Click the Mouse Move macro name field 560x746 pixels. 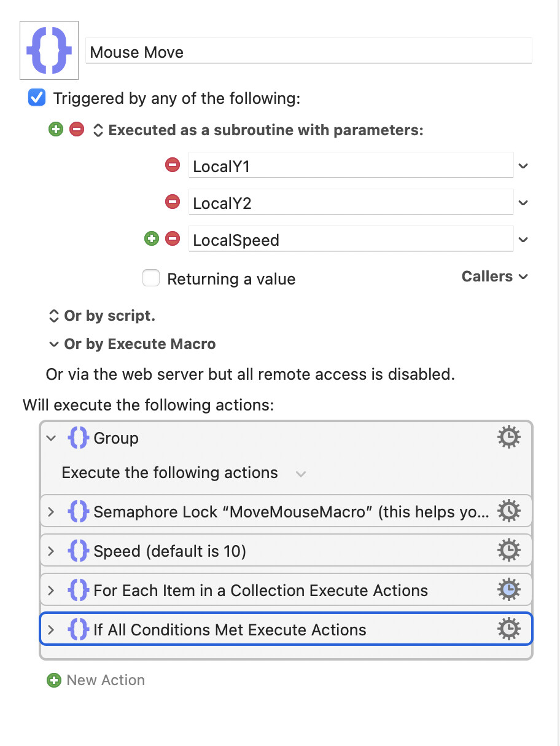coord(308,52)
